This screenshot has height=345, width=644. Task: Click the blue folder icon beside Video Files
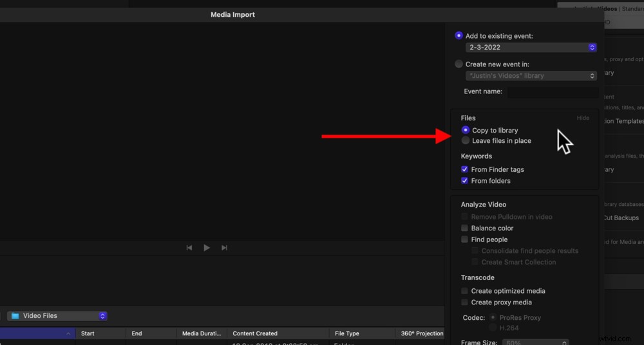[15, 316]
